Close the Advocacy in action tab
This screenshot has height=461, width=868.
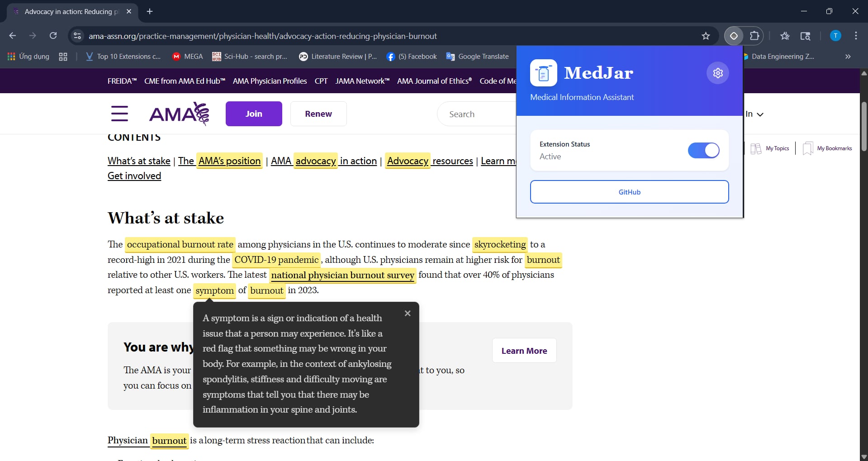pos(129,11)
